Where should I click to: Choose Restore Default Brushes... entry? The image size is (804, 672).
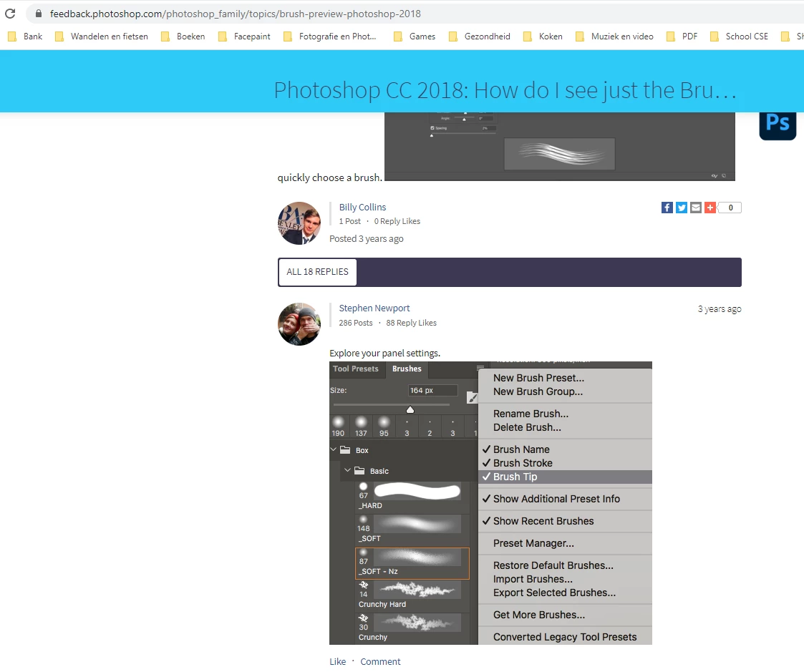pos(553,565)
